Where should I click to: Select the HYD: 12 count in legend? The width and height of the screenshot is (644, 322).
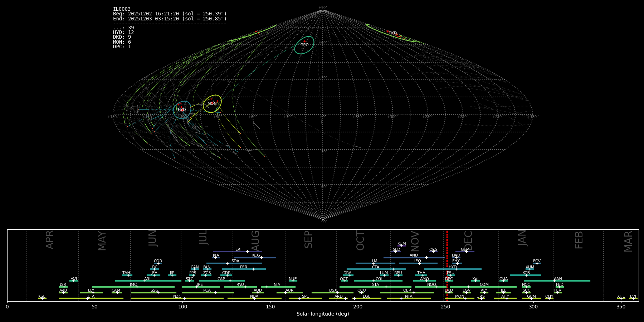tap(123, 33)
